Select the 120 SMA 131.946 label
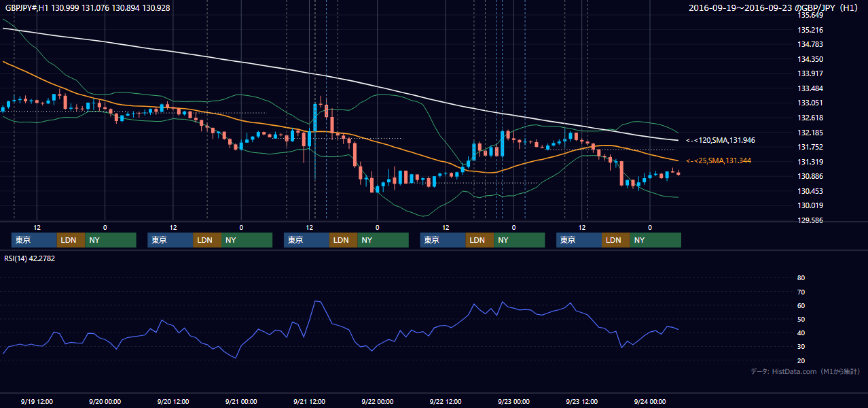Screen dimensions: 868x408 click(721, 140)
